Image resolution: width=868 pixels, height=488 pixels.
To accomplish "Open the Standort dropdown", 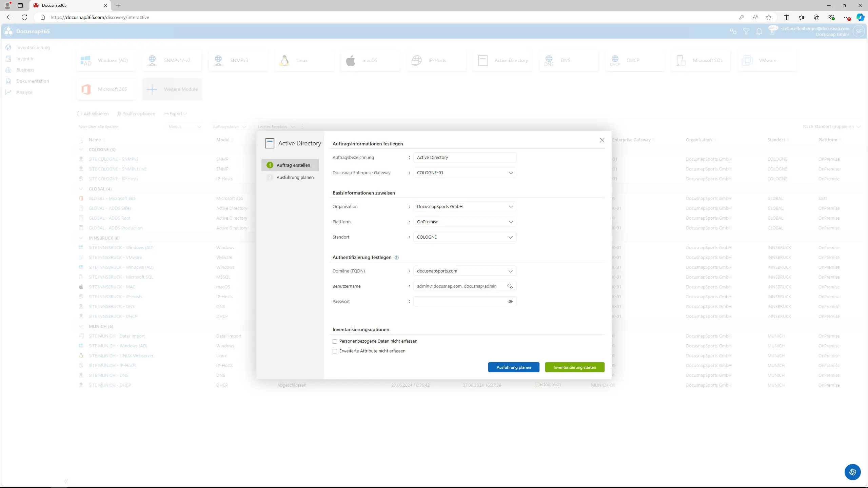I will [x=465, y=237].
